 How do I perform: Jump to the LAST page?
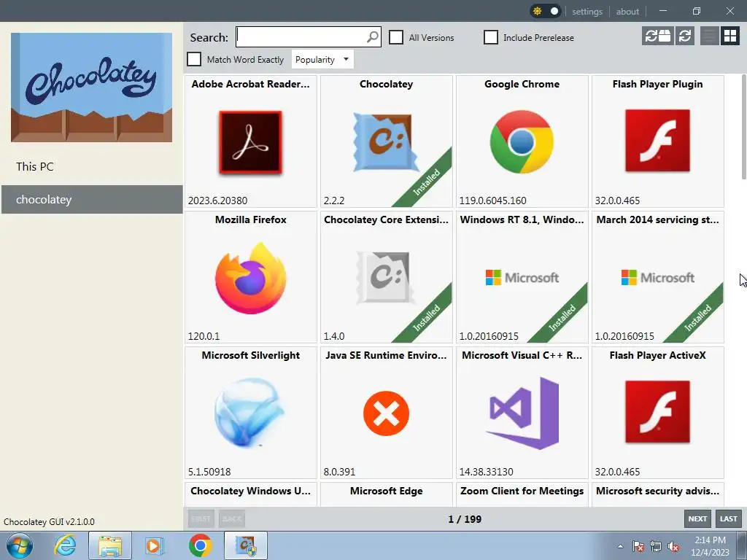[x=729, y=519]
